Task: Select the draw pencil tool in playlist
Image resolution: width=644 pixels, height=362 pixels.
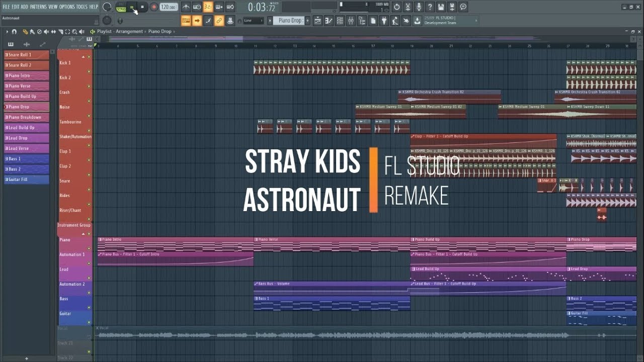Action: click(25, 31)
